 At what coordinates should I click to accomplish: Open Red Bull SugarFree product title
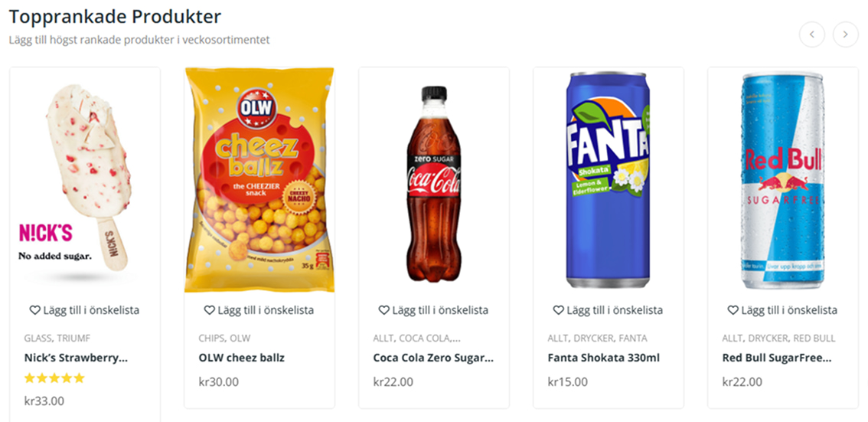pyautogui.click(x=777, y=358)
